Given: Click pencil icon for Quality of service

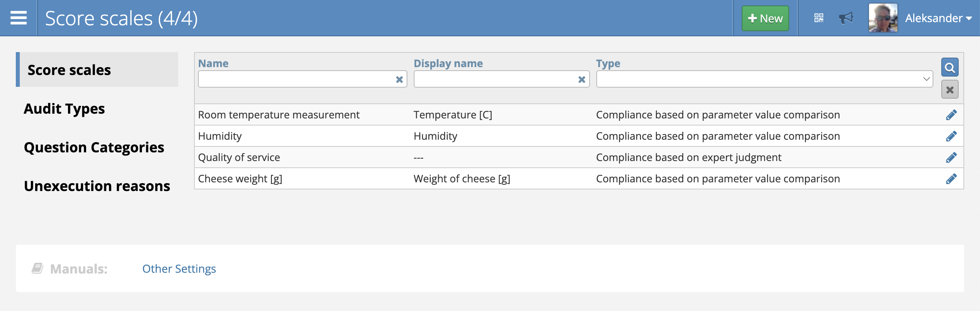Looking at the screenshot, I should click(951, 157).
